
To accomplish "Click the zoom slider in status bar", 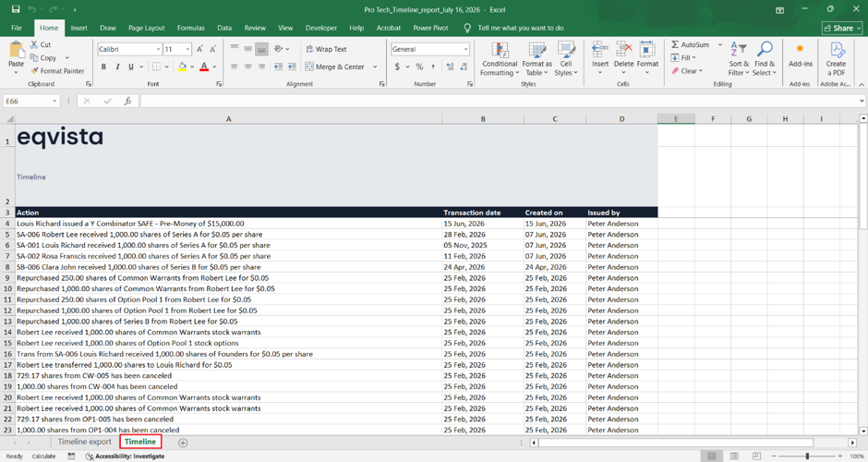I will pyautogui.click(x=807, y=456).
